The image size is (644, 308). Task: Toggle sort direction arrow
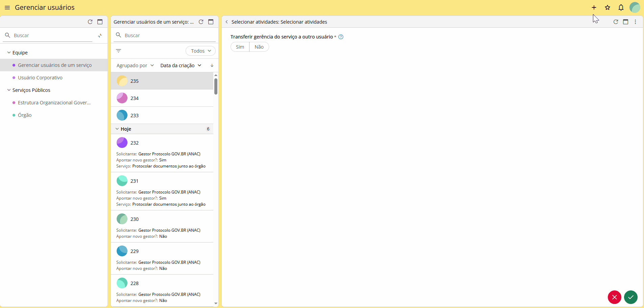pos(212,66)
